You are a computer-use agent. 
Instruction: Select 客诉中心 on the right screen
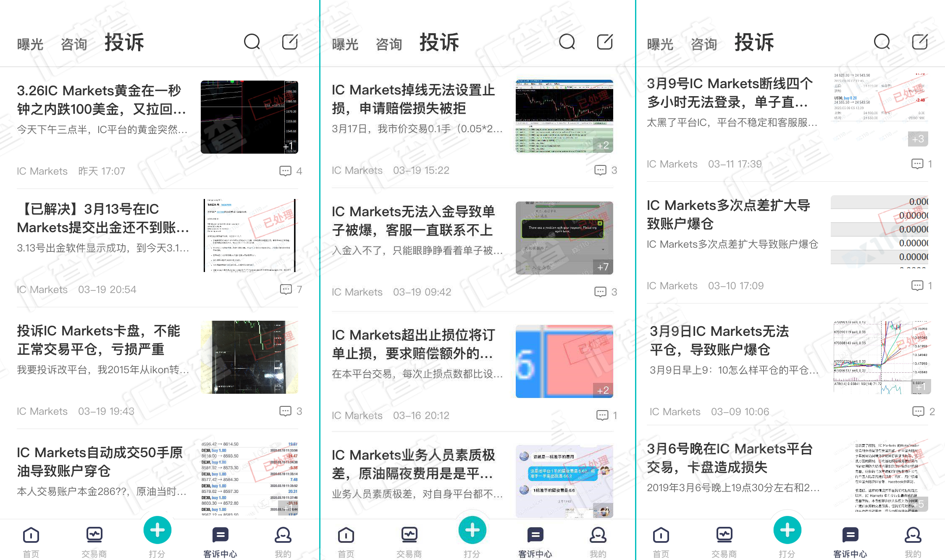[x=850, y=542]
